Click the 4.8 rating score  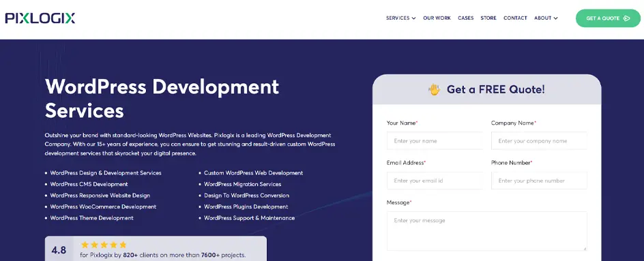click(x=59, y=250)
